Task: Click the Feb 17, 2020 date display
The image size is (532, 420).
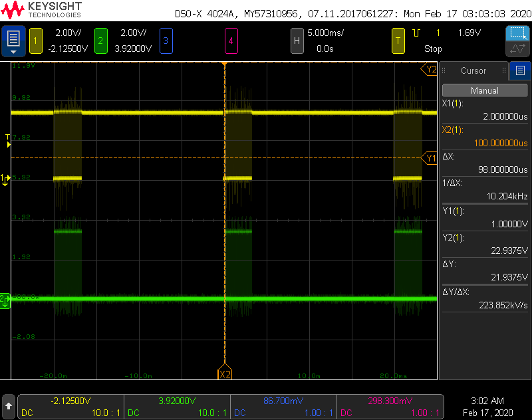Action: [x=487, y=413]
